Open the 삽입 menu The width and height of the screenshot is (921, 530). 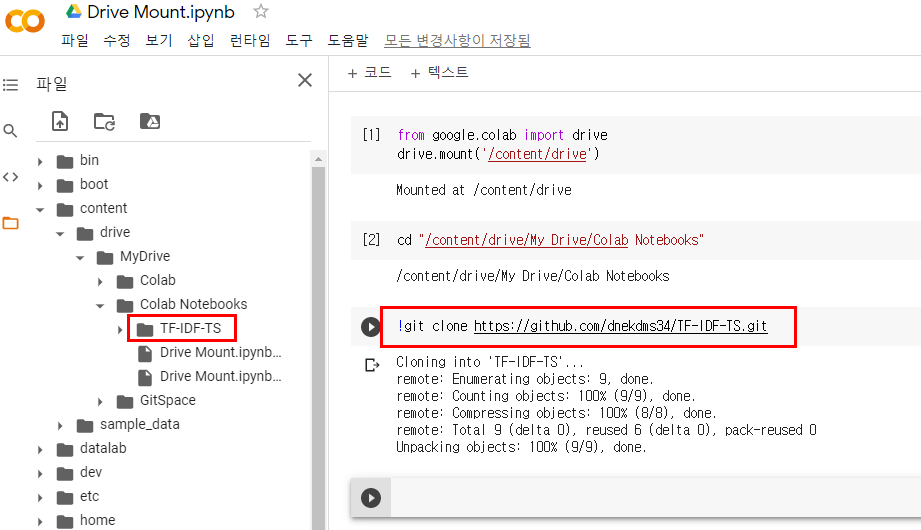point(201,40)
